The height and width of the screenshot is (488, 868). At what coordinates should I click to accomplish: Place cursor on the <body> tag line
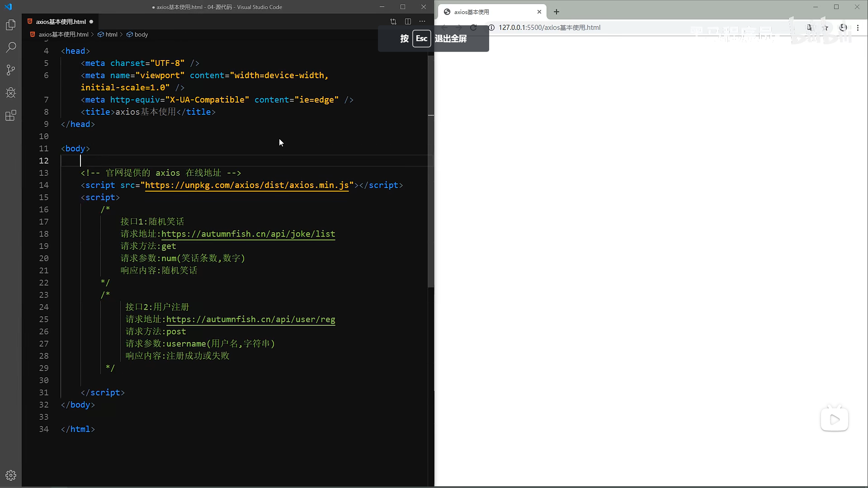tap(75, 149)
